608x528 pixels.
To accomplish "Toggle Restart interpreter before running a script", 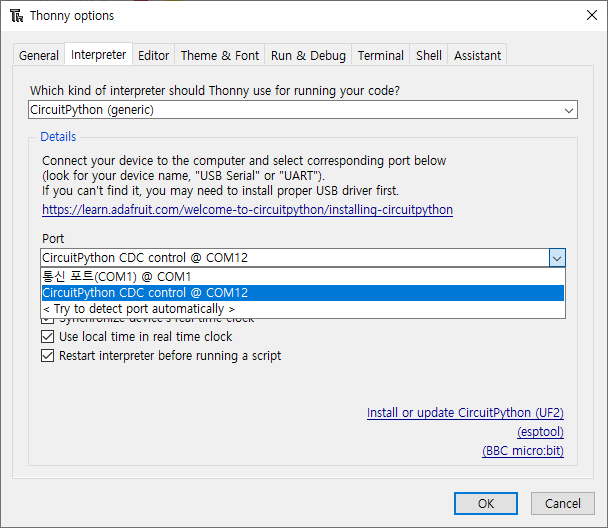I will tap(47, 355).
